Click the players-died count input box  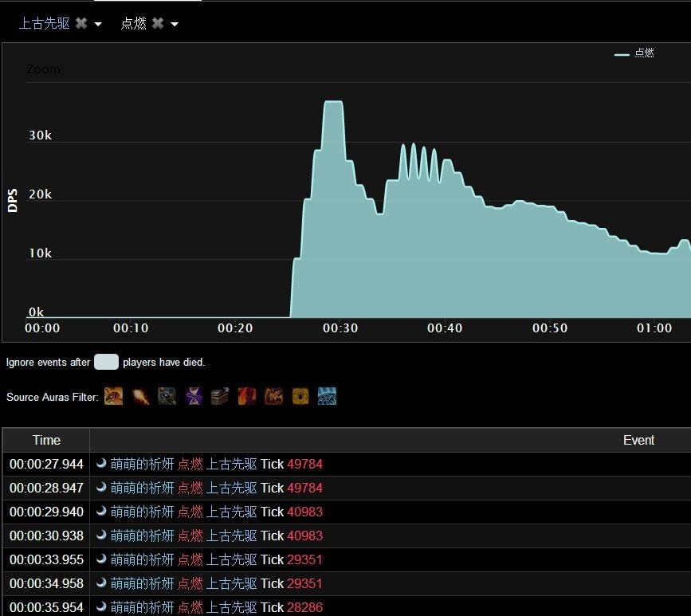click(x=106, y=362)
